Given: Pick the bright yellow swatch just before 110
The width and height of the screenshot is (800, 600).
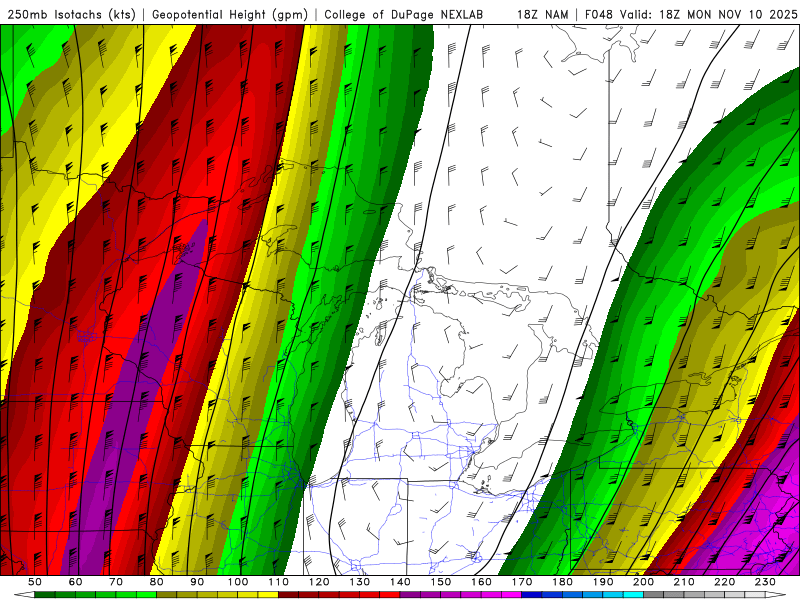Looking at the screenshot, I should tap(268, 594).
